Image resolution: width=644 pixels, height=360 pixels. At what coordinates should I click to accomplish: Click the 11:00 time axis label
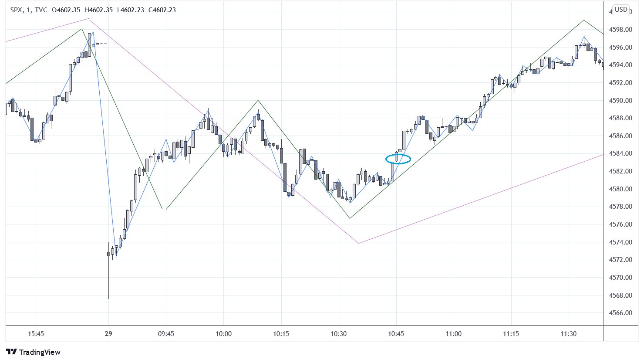(453, 334)
